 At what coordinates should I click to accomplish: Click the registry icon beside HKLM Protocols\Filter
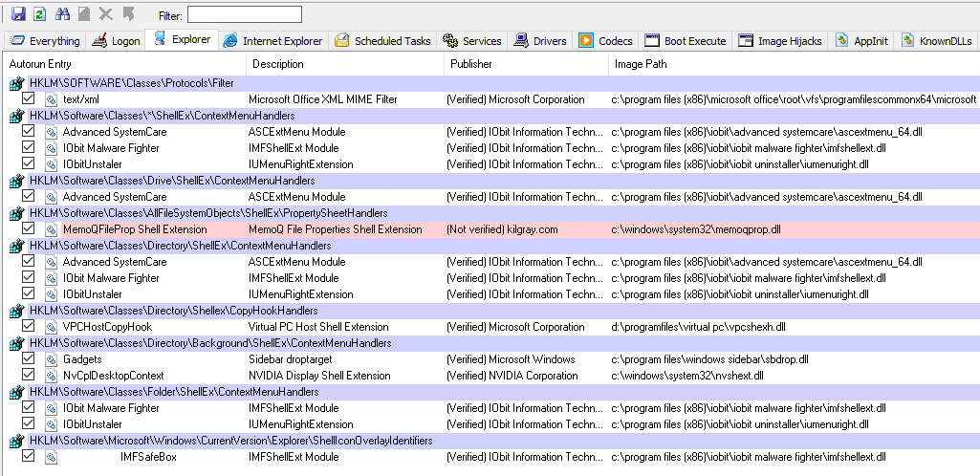(x=16, y=84)
